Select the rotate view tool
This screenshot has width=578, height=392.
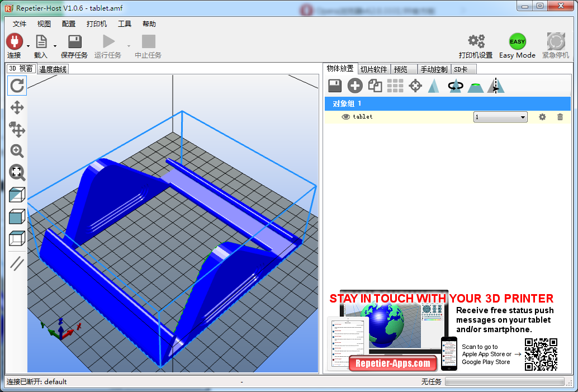click(x=17, y=86)
